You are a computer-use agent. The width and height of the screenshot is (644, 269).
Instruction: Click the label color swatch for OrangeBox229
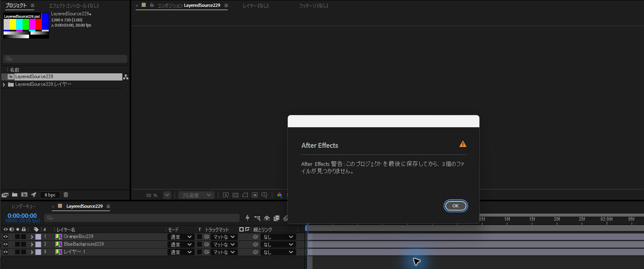(38, 237)
